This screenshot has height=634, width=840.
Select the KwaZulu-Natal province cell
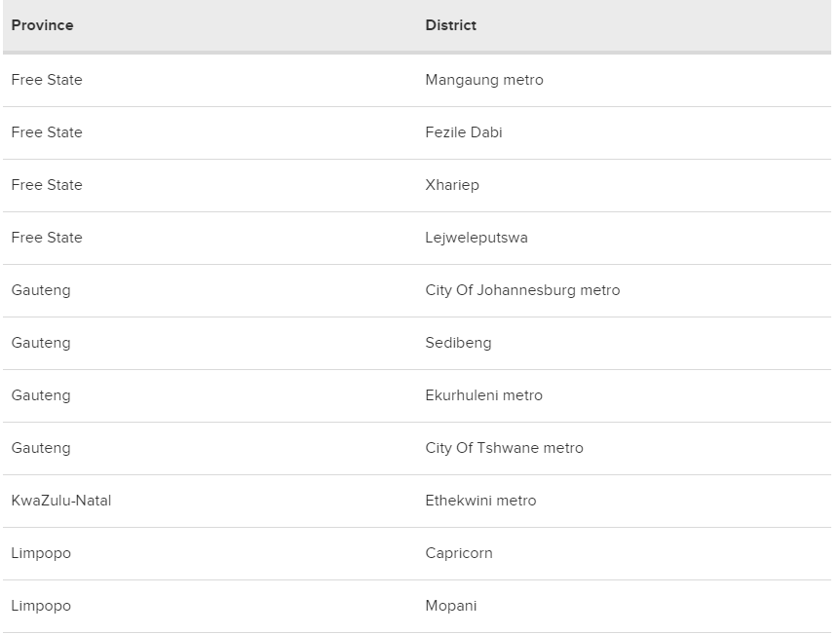point(61,501)
